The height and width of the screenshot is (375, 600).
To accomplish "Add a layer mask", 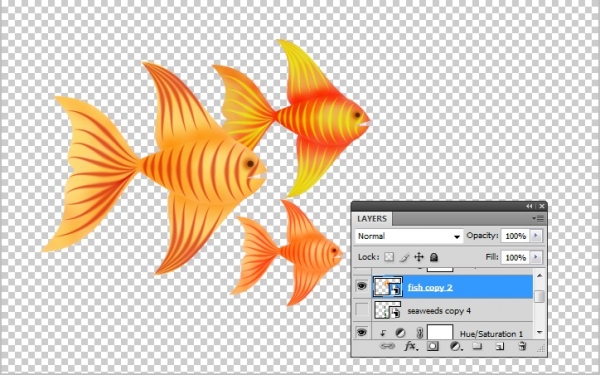I will pyautogui.click(x=433, y=347).
